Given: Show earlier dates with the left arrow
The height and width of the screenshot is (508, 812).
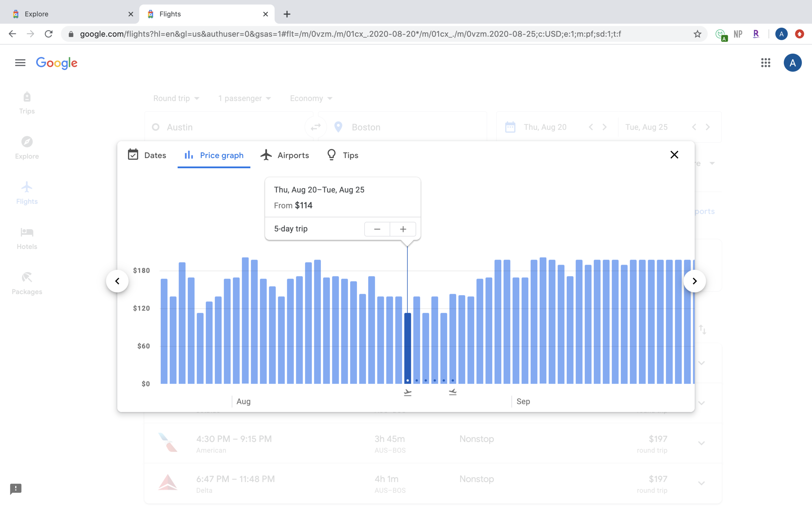Looking at the screenshot, I should pos(117,281).
